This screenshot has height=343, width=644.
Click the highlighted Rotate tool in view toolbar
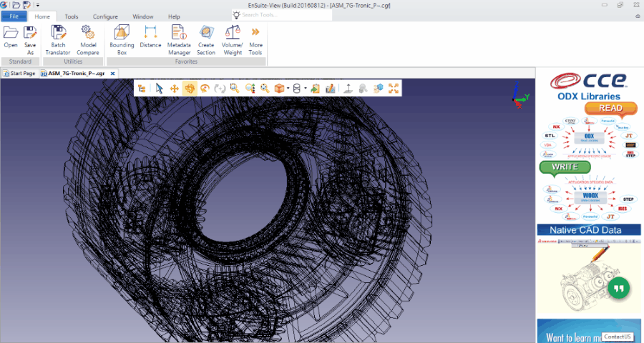(x=190, y=89)
